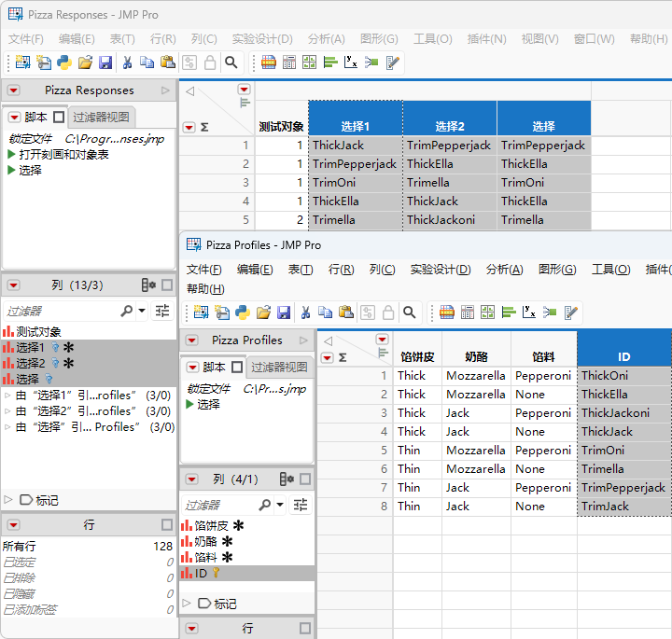The height and width of the screenshot is (639, 672).
Task: Click New Data Table icon in Pizza Profiles toolbar
Action: coord(201,313)
